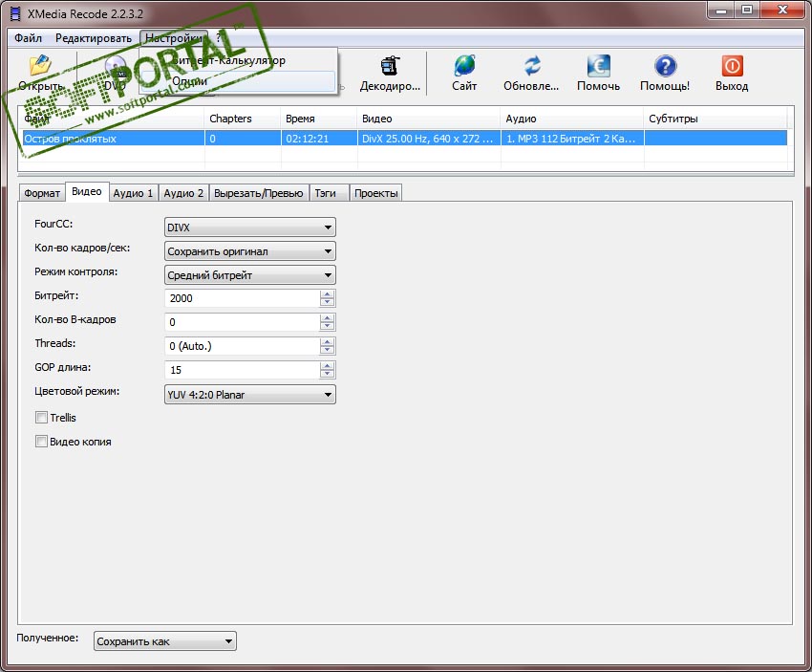Select the Опции menu entry

click(238, 81)
